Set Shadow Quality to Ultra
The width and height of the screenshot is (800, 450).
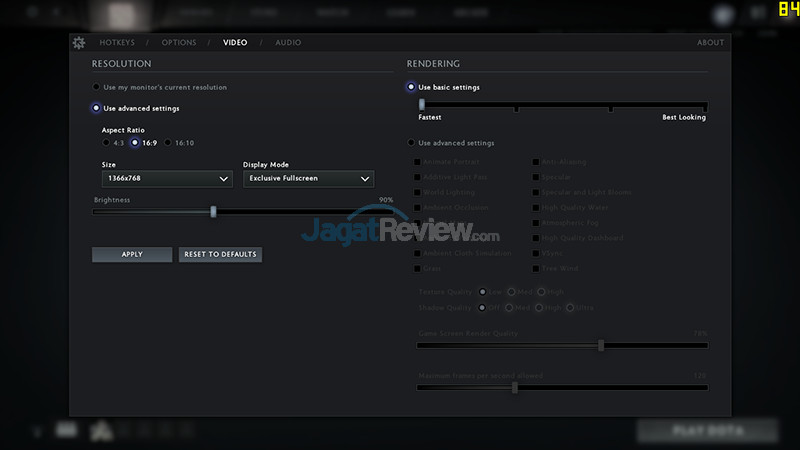570,308
